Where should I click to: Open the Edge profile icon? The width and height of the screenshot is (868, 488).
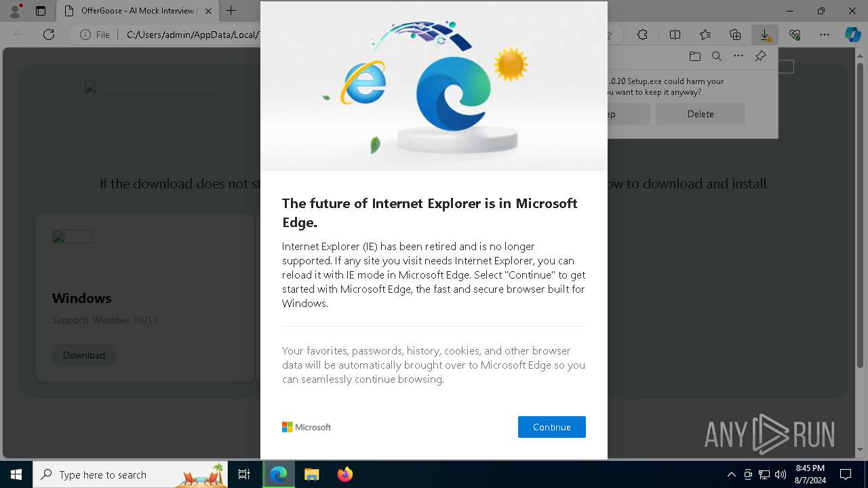click(14, 11)
